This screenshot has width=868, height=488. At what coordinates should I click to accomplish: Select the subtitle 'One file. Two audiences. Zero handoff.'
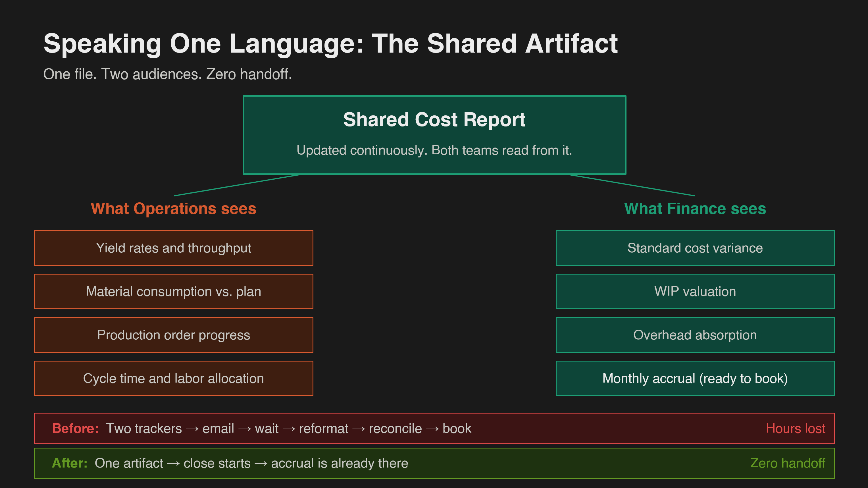pyautogui.click(x=167, y=74)
